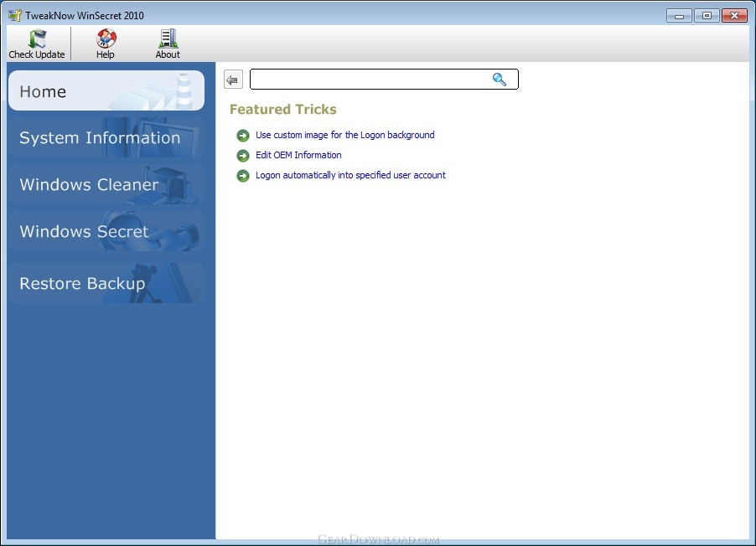Click the Featured Tricks heading
This screenshot has width=756, height=546.
283,110
